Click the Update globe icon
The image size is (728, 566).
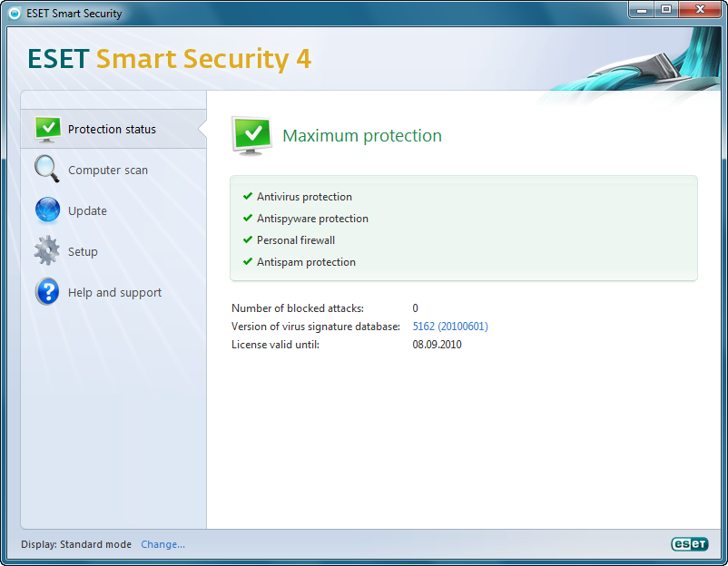pos(47,210)
